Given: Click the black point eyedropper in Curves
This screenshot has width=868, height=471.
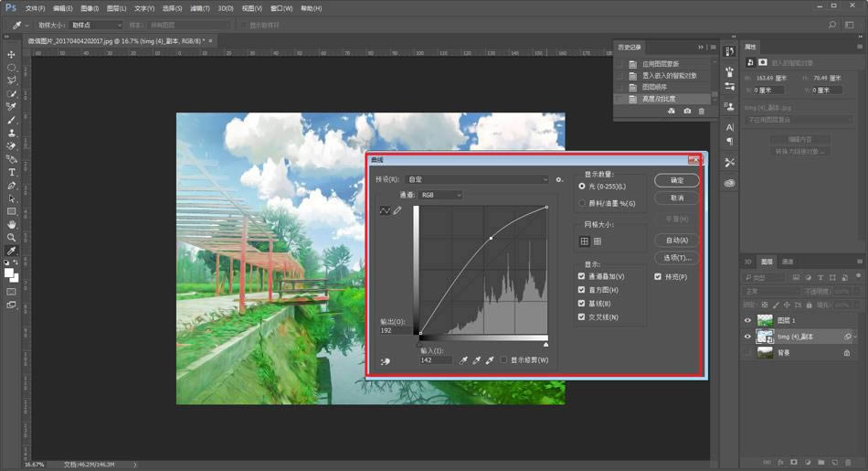Looking at the screenshot, I should 463,360.
